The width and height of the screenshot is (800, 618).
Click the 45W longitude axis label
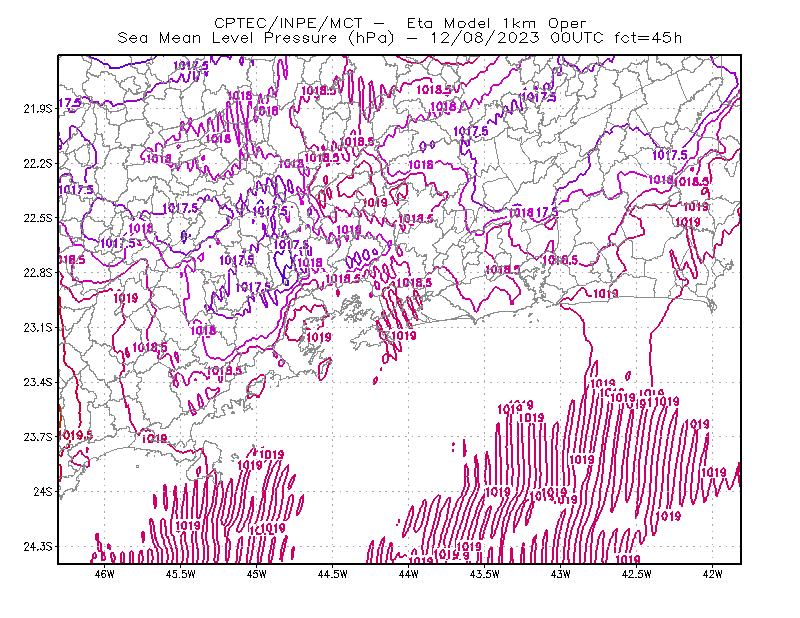(x=257, y=574)
